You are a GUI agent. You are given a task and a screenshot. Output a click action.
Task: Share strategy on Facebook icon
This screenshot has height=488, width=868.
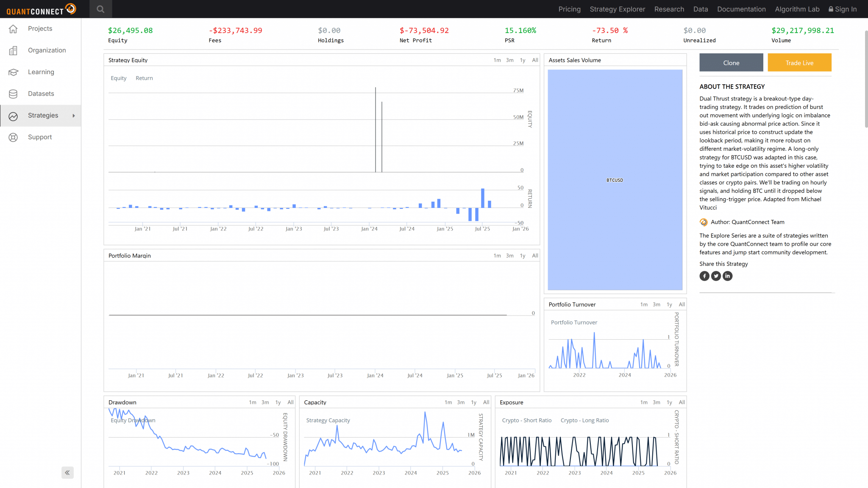704,276
